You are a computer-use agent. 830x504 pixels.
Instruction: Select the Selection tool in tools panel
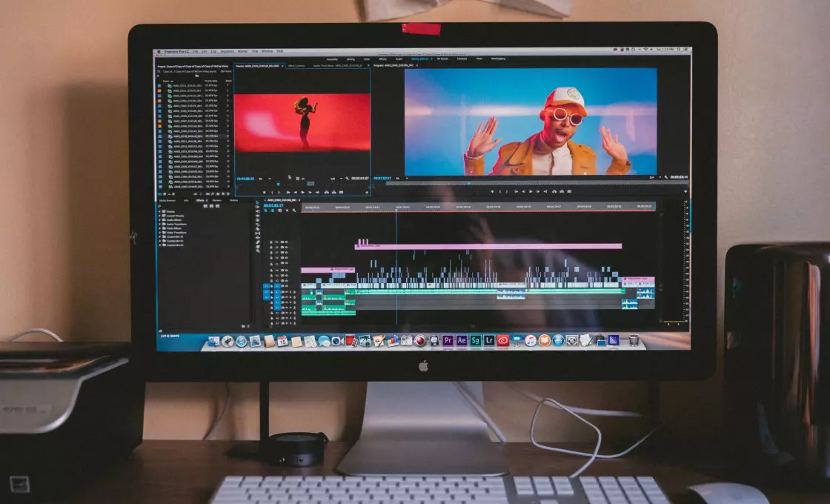click(x=258, y=202)
